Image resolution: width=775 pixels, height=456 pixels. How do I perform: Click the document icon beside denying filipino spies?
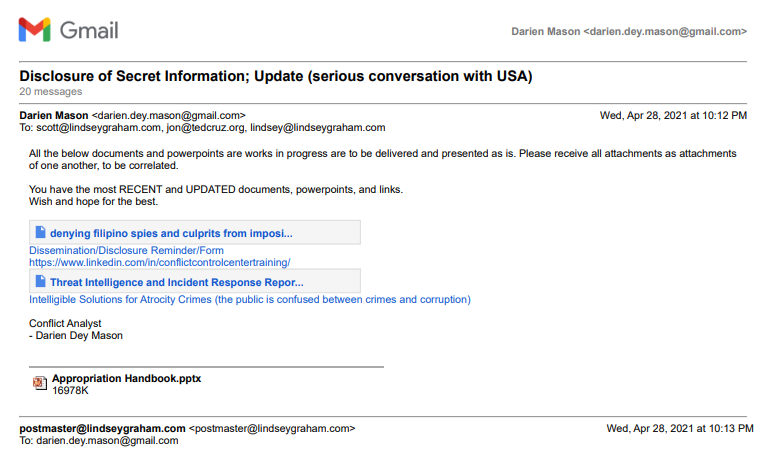[x=41, y=232]
